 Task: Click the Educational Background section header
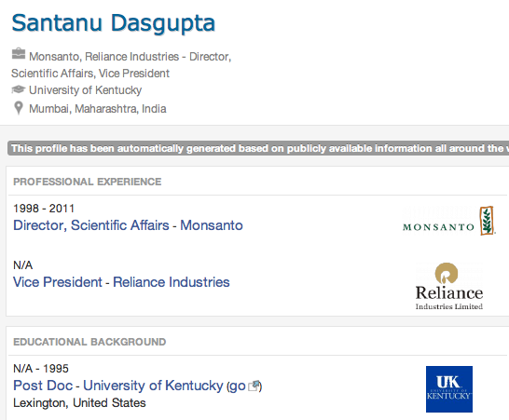[89, 342]
